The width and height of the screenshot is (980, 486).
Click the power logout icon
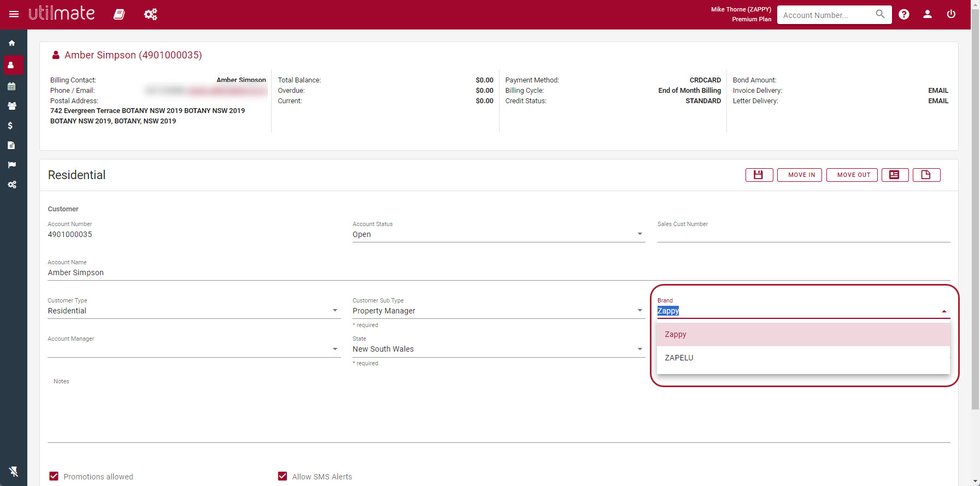pyautogui.click(x=951, y=14)
